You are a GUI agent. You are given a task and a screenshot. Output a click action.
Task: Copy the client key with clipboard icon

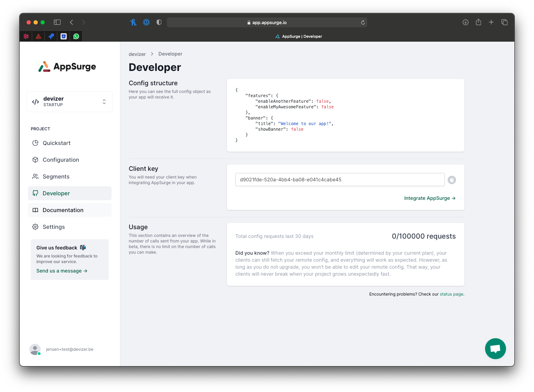click(452, 180)
